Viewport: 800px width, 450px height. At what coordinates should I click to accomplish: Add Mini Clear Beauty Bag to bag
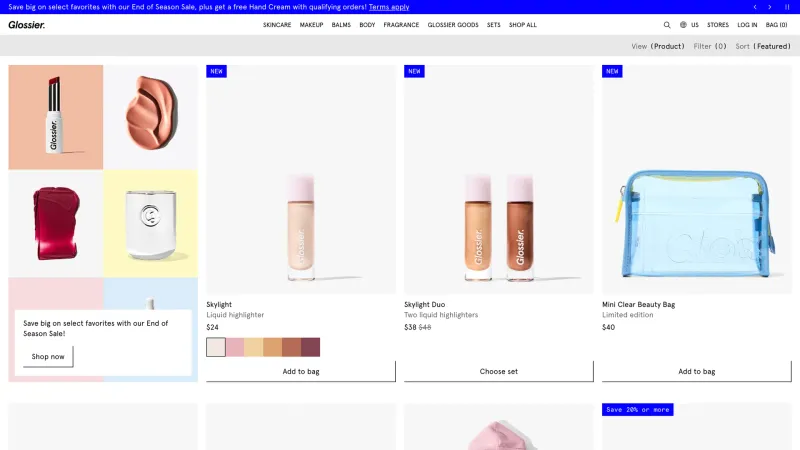(x=696, y=371)
